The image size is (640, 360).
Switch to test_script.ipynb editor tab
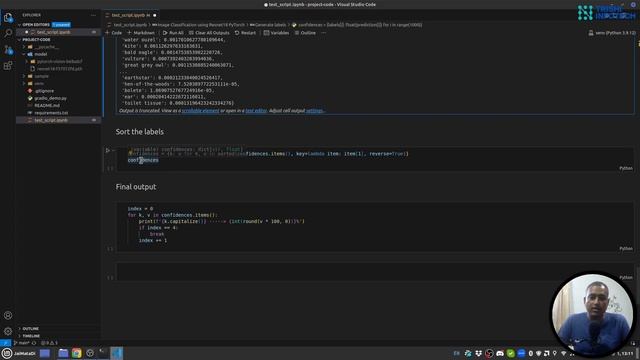point(128,15)
